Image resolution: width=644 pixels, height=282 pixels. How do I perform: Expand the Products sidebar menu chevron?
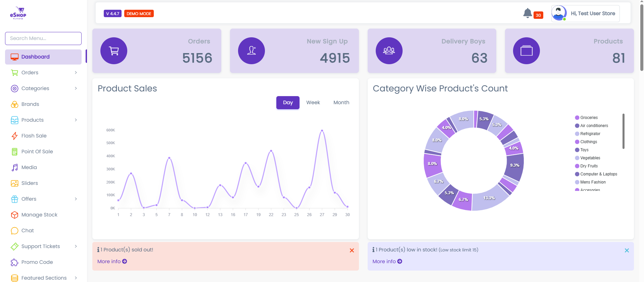(x=76, y=120)
